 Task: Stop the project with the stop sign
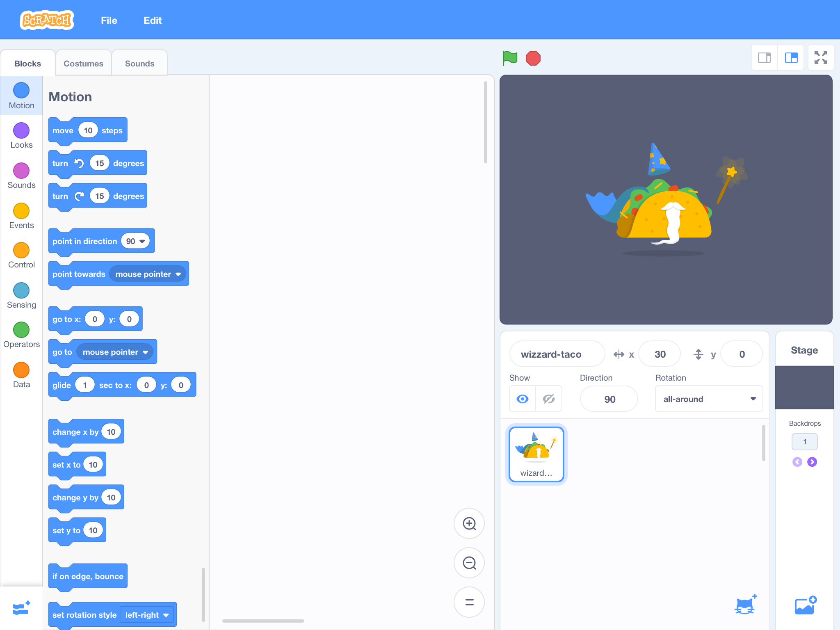[532, 58]
